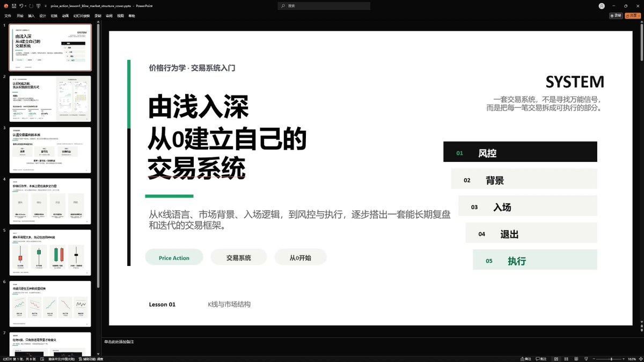
Task: Open the 幻灯片放映 ribbon tab
Action: pyautogui.click(x=82, y=16)
